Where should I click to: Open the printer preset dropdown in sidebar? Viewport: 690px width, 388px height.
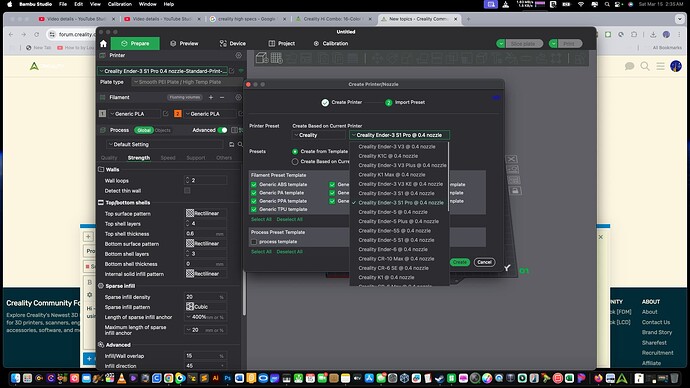(x=162, y=71)
